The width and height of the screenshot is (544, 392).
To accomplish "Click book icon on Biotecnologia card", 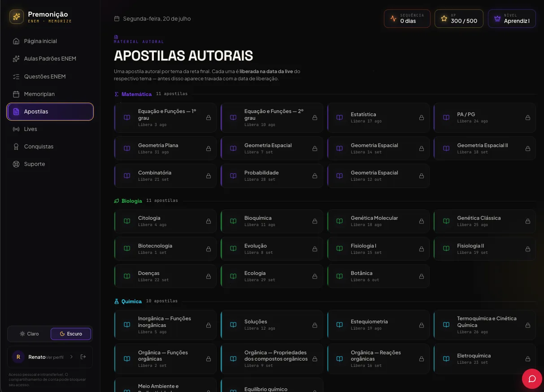I will 127,249.
